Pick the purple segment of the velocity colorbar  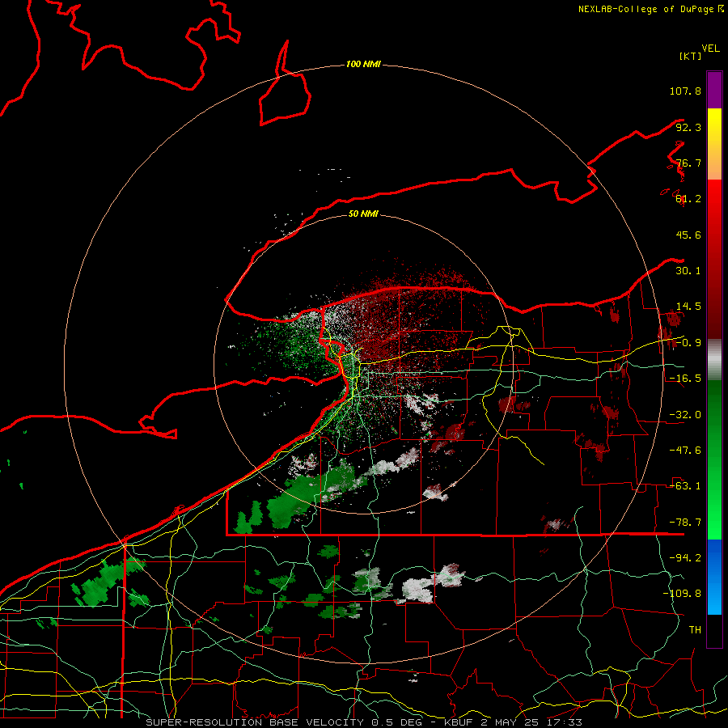point(714,90)
